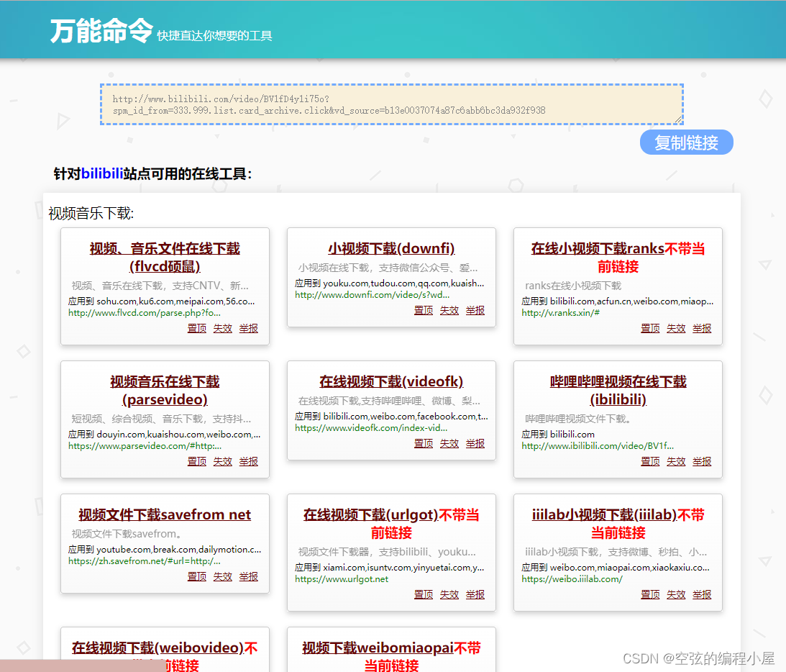Viewport: 786px width, 672px height.
Task: Click 应用到 sohu.com,ku6.com text in flvcd card
Action: pyautogui.click(x=161, y=301)
